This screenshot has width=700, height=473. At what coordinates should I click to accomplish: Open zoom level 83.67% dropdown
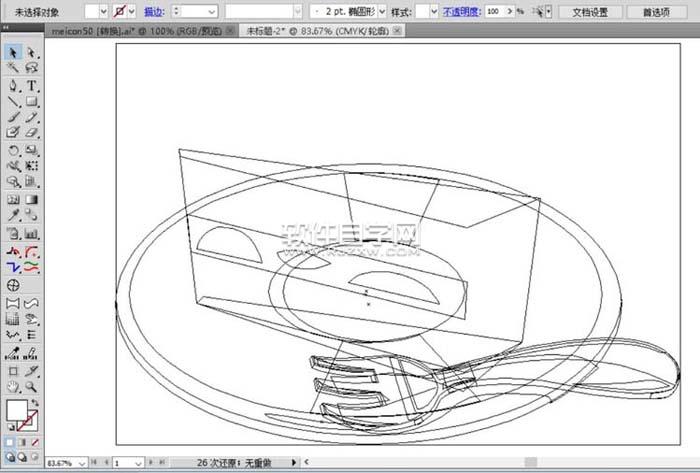click(x=81, y=463)
